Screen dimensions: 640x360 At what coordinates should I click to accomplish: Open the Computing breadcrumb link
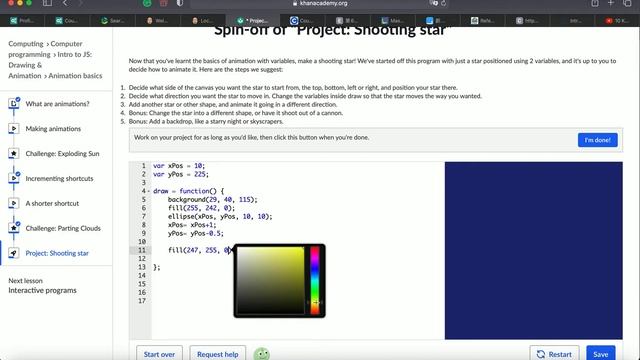tap(26, 44)
